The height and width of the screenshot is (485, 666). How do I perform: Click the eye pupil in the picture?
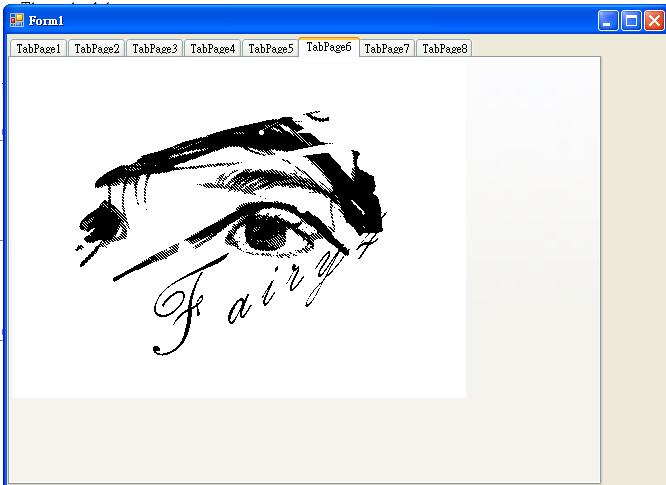tap(268, 229)
